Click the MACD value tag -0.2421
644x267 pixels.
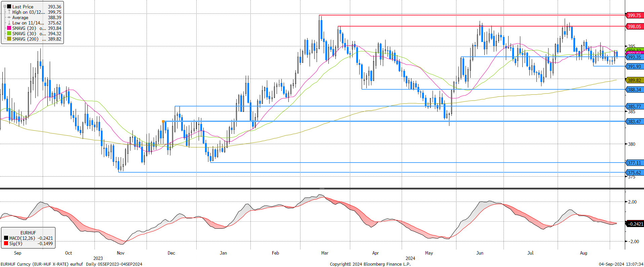coord(635,224)
